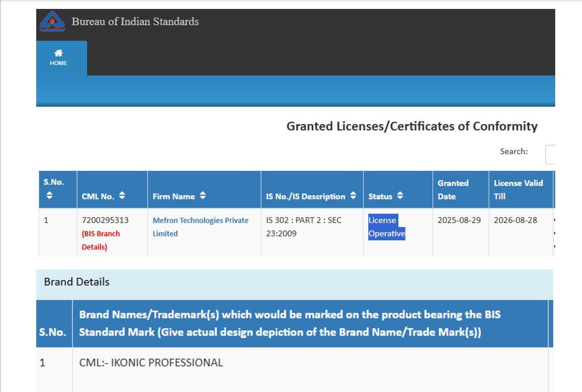Open Mefron Technologies Private Limited link
Viewport: 582px width, 392px height.
tap(200, 227)
